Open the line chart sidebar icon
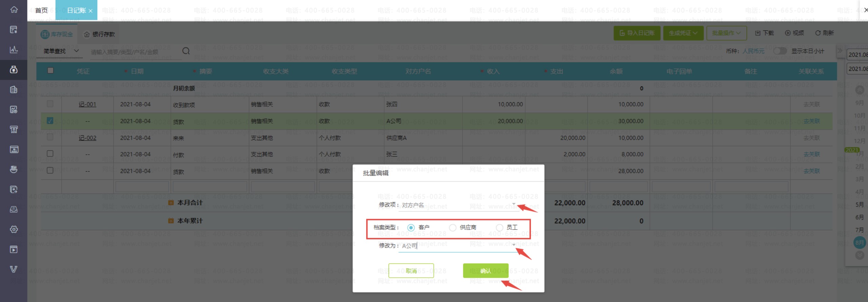The height and width of the screenshot is (302, 868). [x=14, y=49]
